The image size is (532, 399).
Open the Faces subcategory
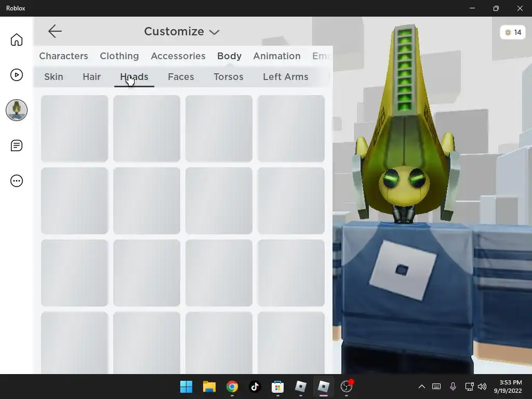click(181, 77)
